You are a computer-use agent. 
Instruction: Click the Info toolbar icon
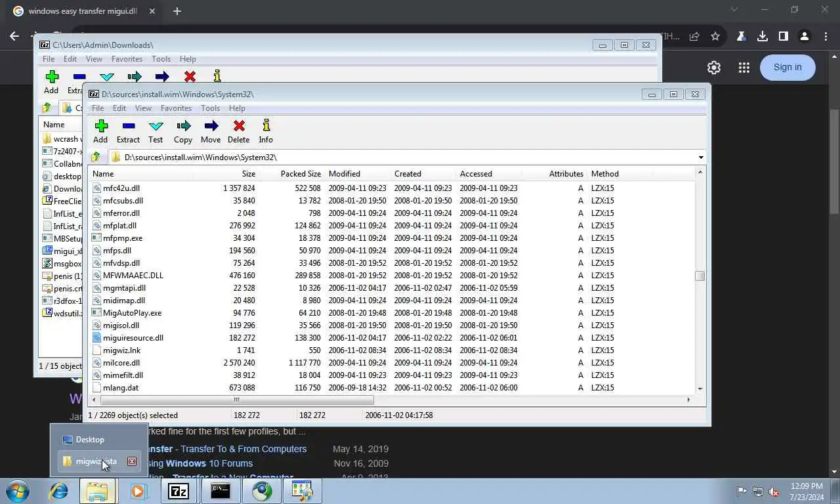(266, 131)
